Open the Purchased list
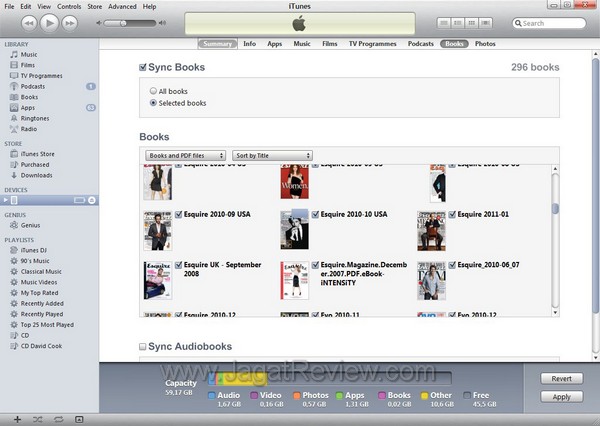 [x=35, y=165]
